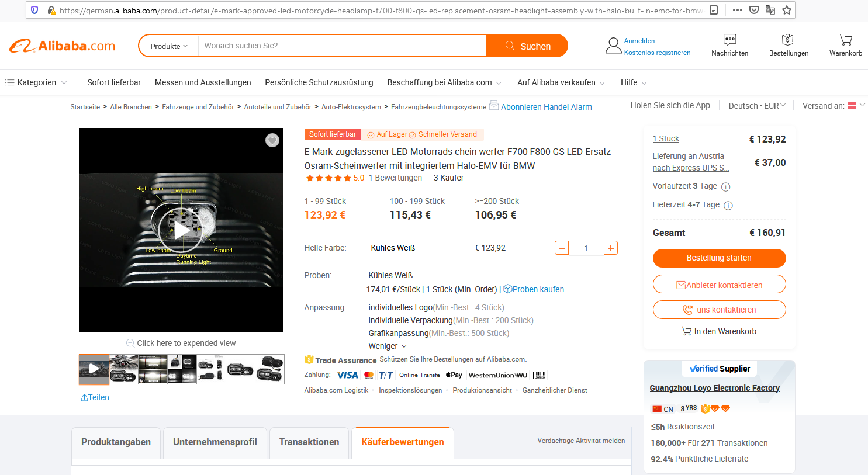Open Deutsch - EUR language dropdown
868x475 pixels.
(757, 106)
